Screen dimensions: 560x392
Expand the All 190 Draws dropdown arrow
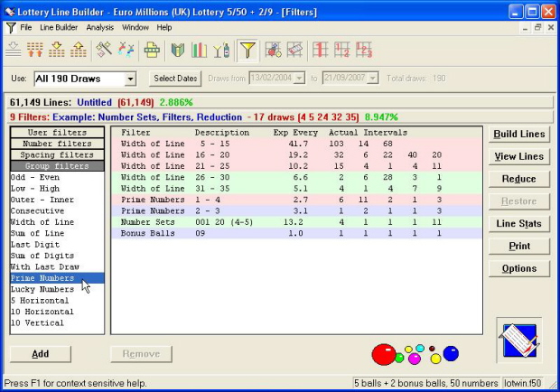click(131, 79)
